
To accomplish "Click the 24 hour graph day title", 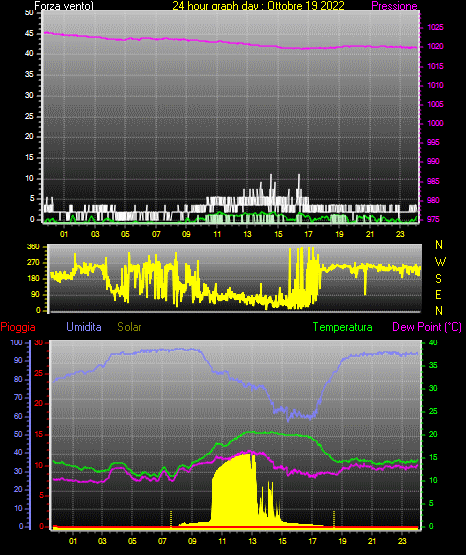I will pos(258,6).
